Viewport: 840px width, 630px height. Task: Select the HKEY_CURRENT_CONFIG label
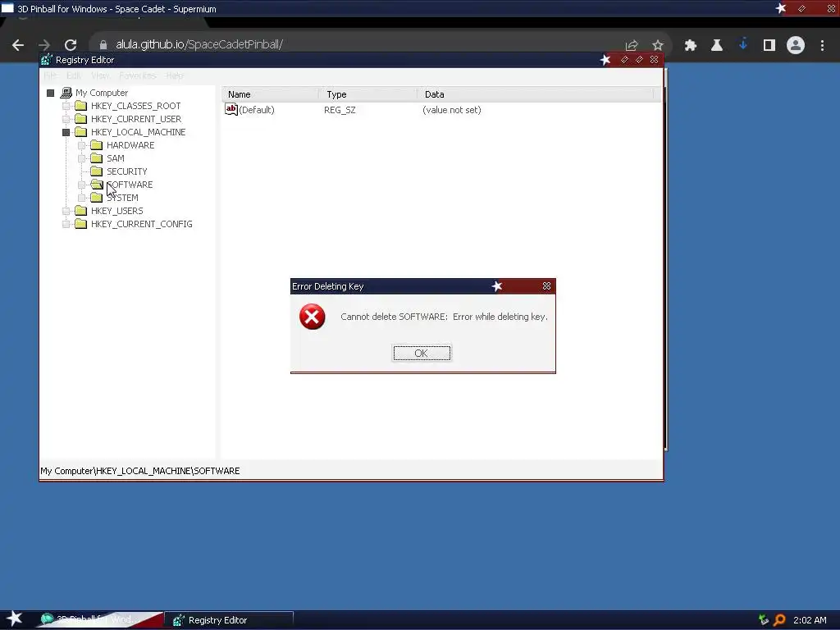[x=141, y=224]
